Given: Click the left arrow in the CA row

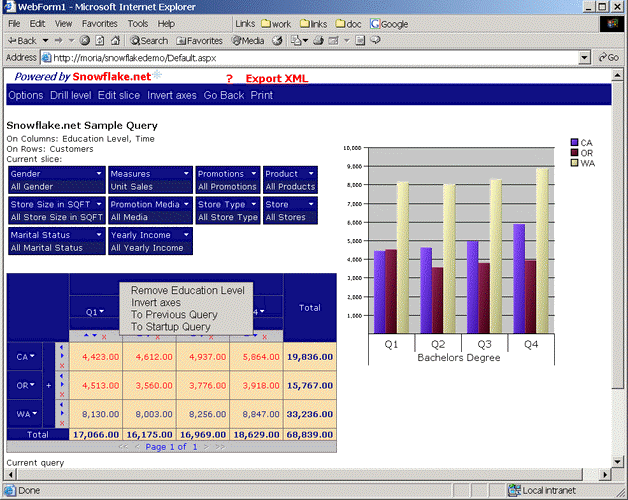Looking at the screenshot, I should [x=62, y=347].
